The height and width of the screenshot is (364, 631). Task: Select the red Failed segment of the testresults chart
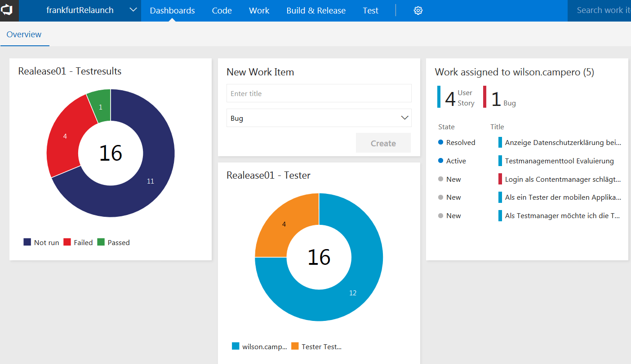66,136
